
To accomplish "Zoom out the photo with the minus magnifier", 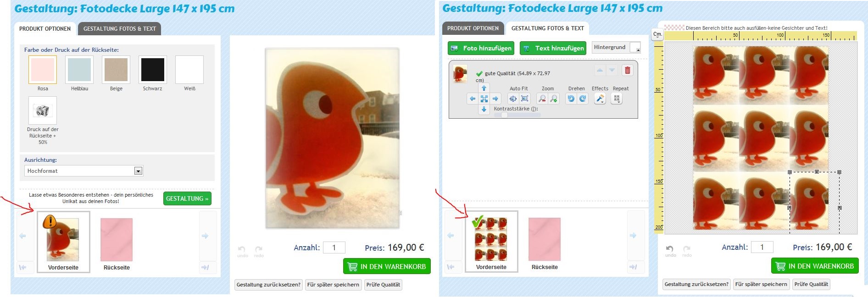I will point(542,99).
